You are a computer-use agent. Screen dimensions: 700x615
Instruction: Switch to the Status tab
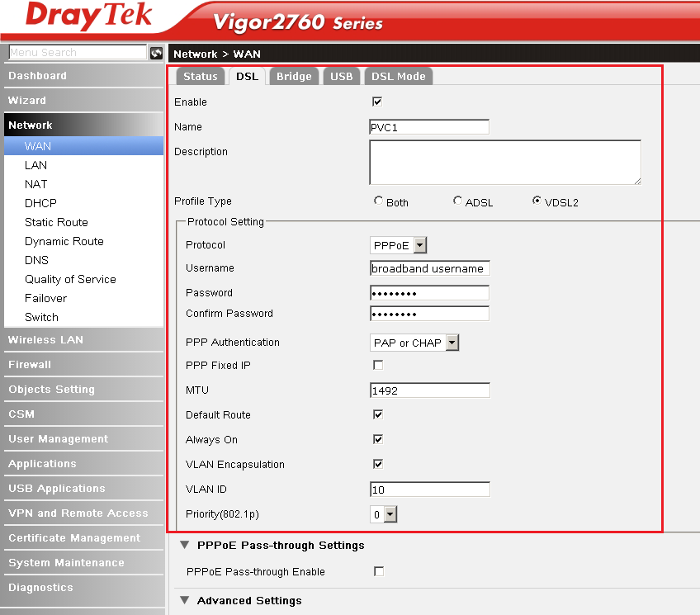(x=200, y=76)
